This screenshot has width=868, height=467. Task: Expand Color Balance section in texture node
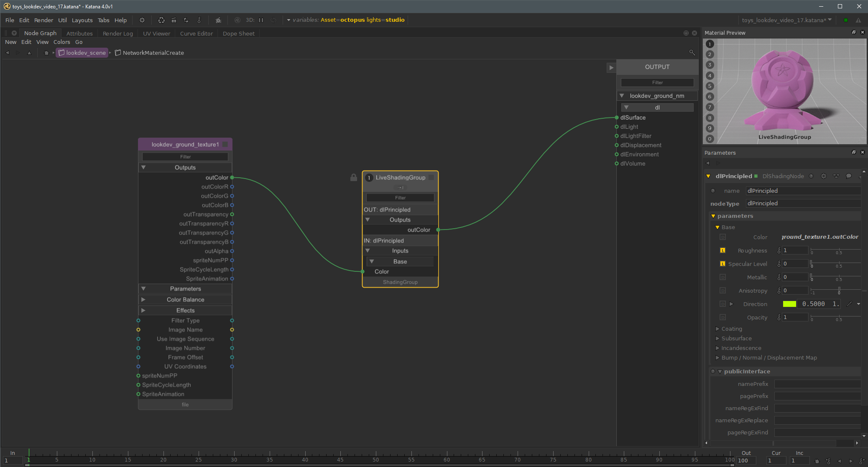[x=143, y=299]
